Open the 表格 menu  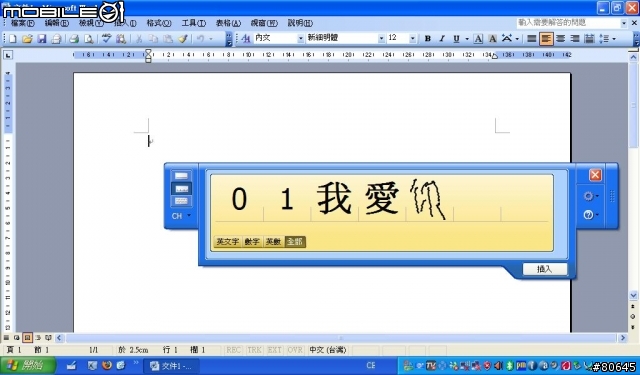click(228, 23)
